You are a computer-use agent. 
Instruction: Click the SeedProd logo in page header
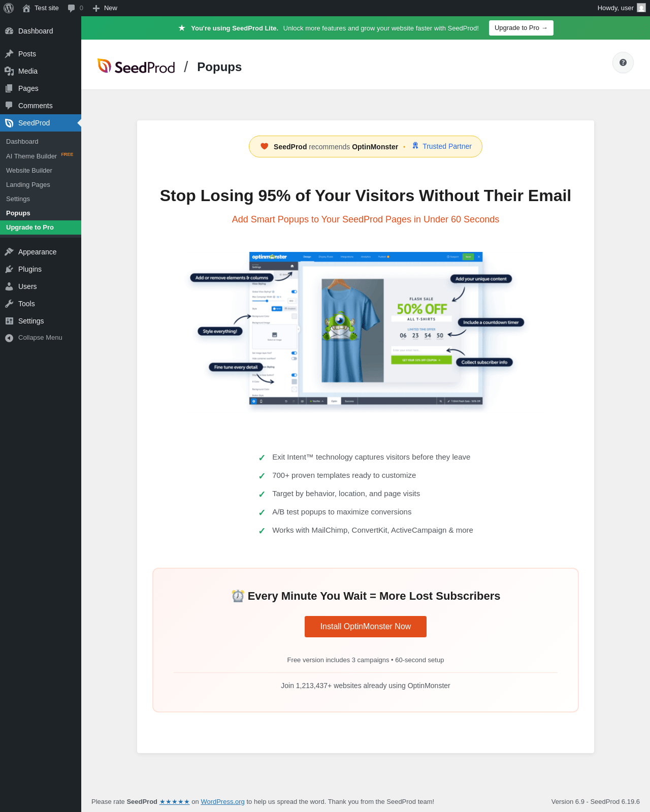pyautogui.click(x=136, y=67)
